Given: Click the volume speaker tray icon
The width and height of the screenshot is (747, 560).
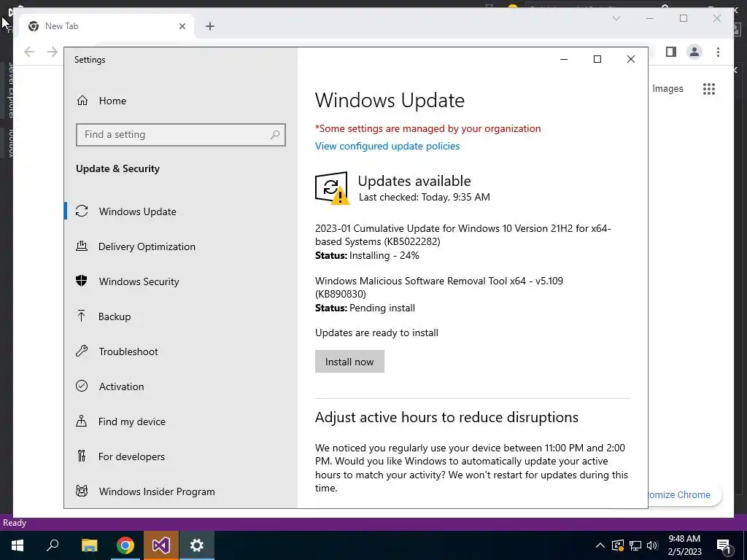Looking at the screenshot, I should tap(652, 545).
